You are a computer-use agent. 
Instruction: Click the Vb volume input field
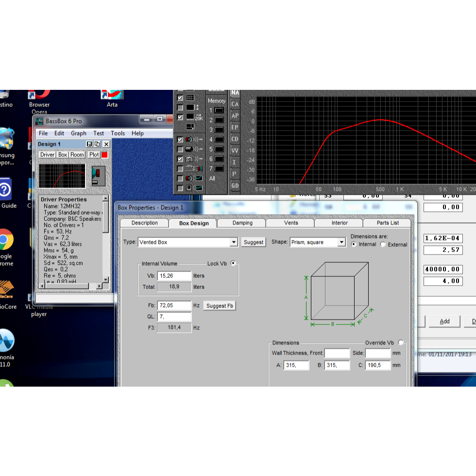pos(174,276)
